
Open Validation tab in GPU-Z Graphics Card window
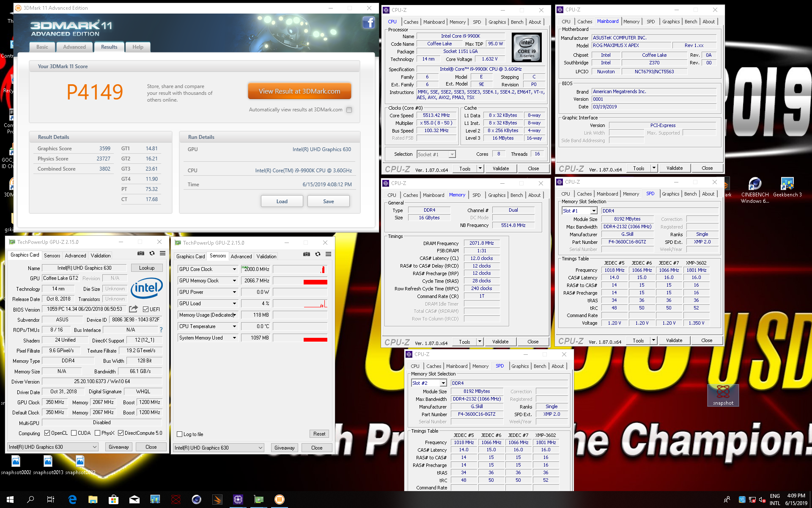click(101, 256)
